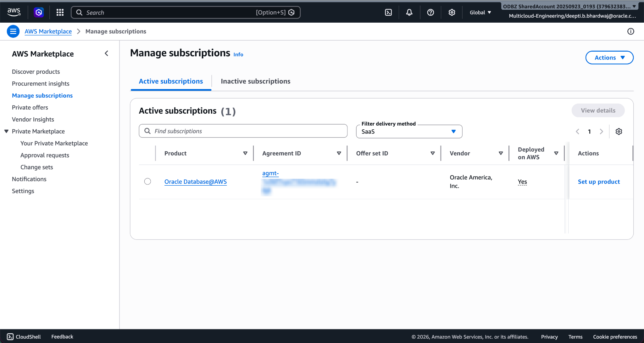Screen dimensions: 644x343
Task: Open Approval requests in sidebar
Action: [45, 155]
